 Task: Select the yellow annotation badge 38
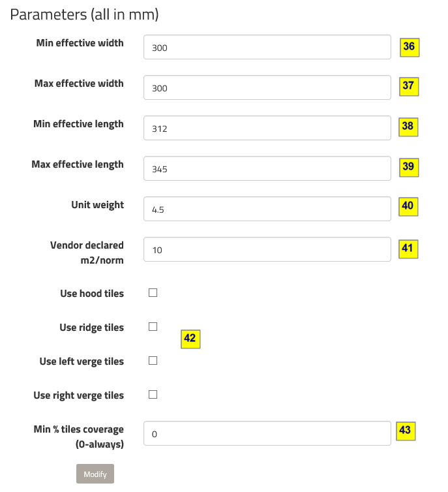point(408,127)
